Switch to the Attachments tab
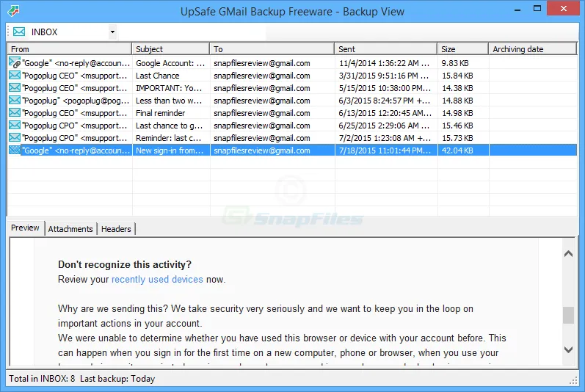 (x=70, y=229)
